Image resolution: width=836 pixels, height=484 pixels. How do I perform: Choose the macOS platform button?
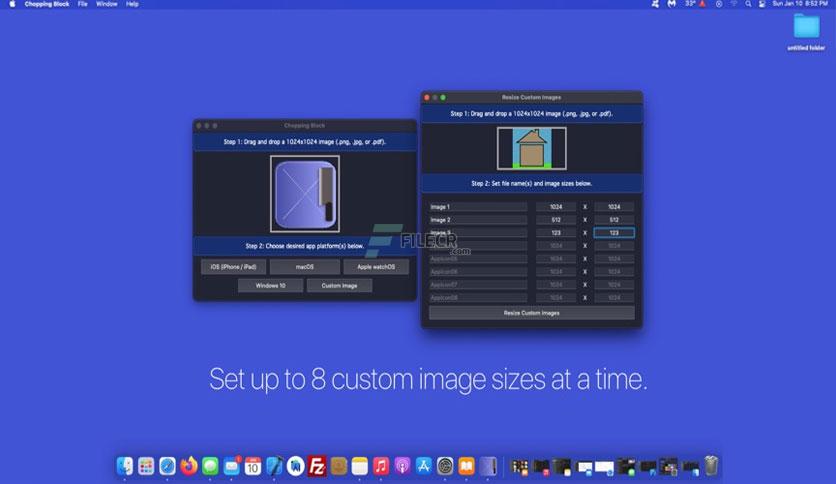[304, 267]
